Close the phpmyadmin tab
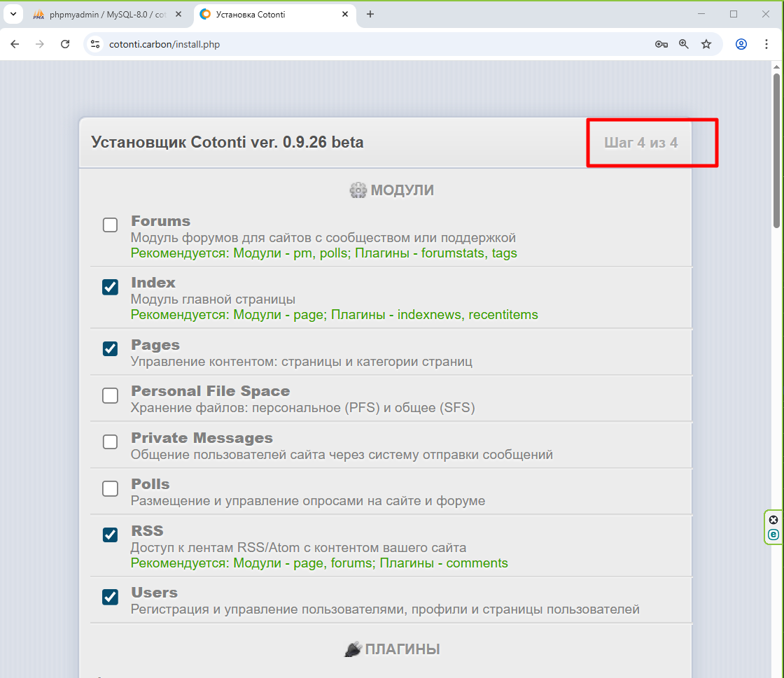This screenshot has height=678, width=784. coord(178,15)
